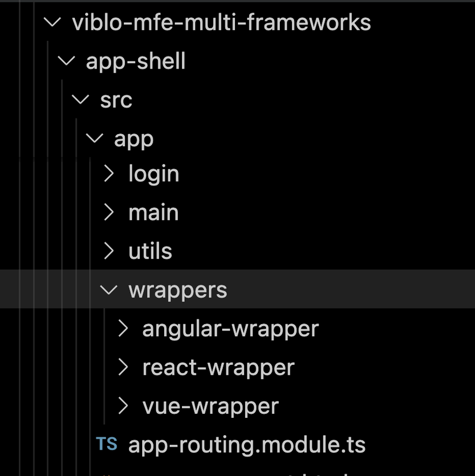Select the login folder name
Viewport: 475px width, 476px height.
click(154, 174)
